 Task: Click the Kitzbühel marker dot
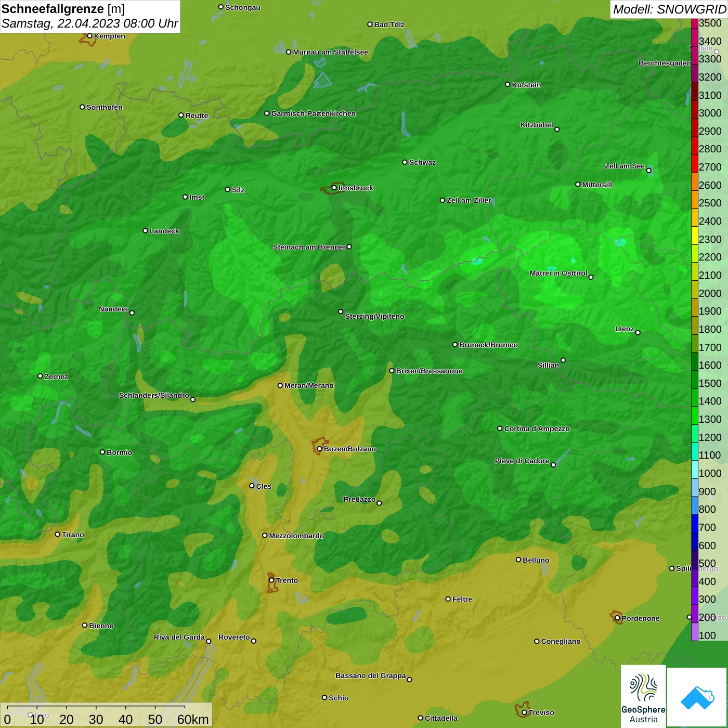557,129
